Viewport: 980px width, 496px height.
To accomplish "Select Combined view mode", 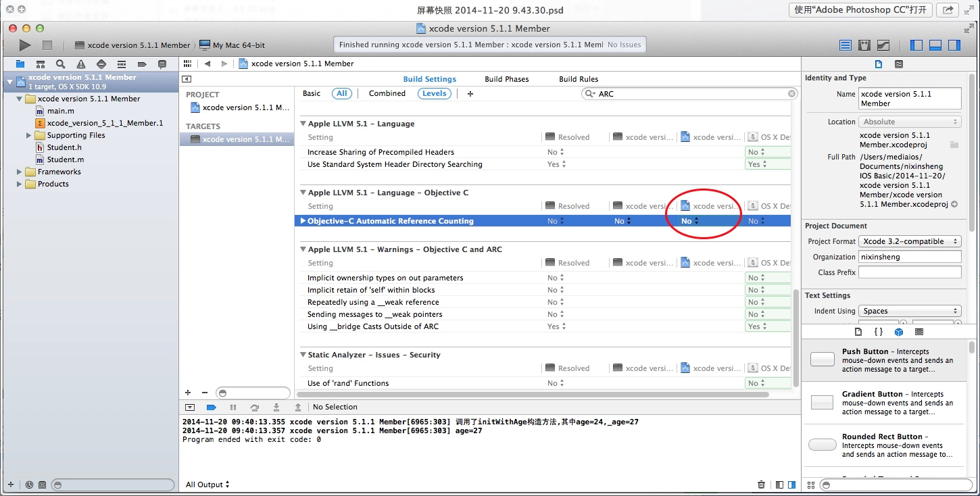I will [x=387, y=94].
